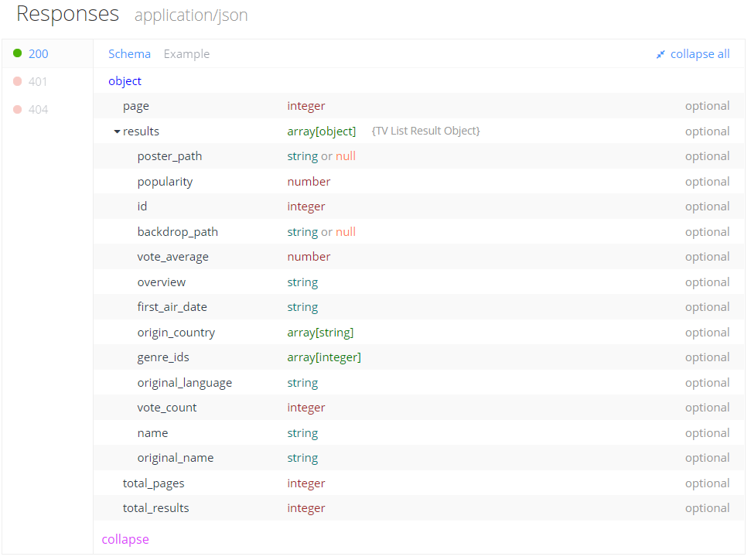Select the popularity field name
751x560 pixels.
click(165, 182)
